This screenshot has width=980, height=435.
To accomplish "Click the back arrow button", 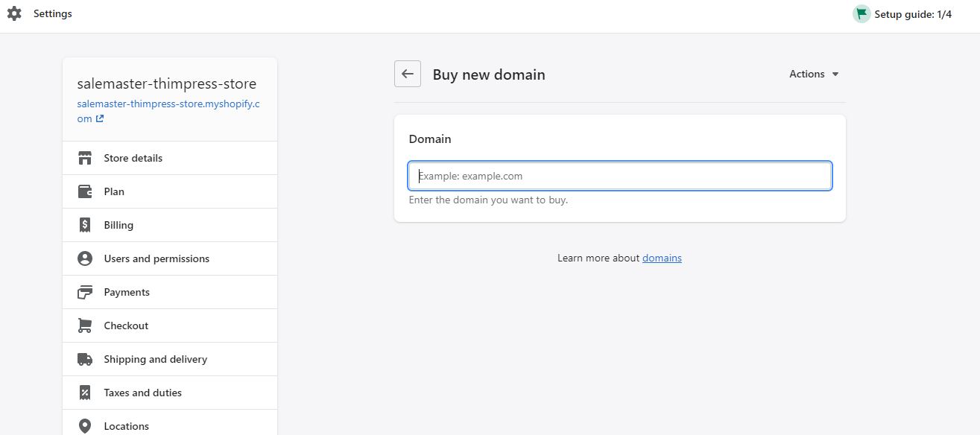I will (x=407, y=74).
